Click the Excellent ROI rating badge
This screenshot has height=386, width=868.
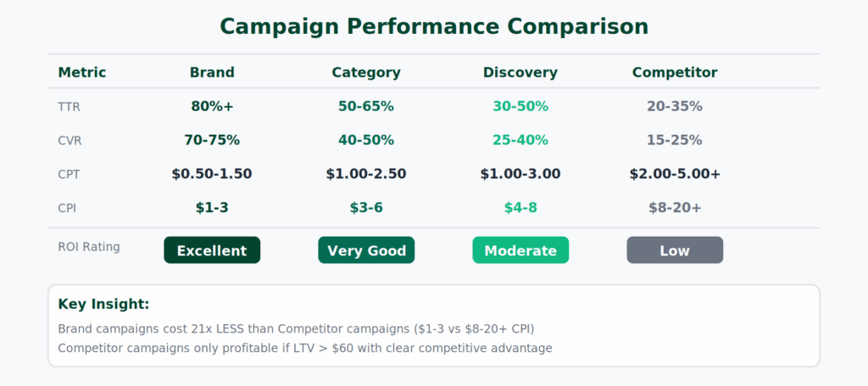pos(212,250)
